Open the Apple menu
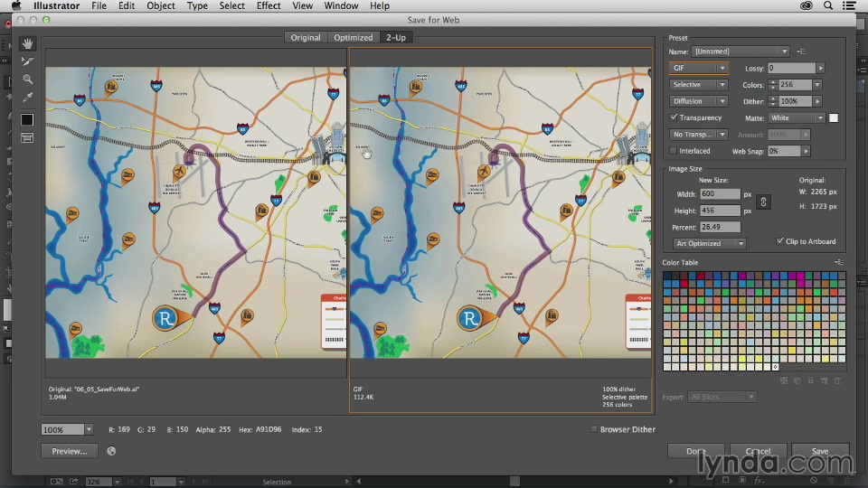 tap(16, 5)
